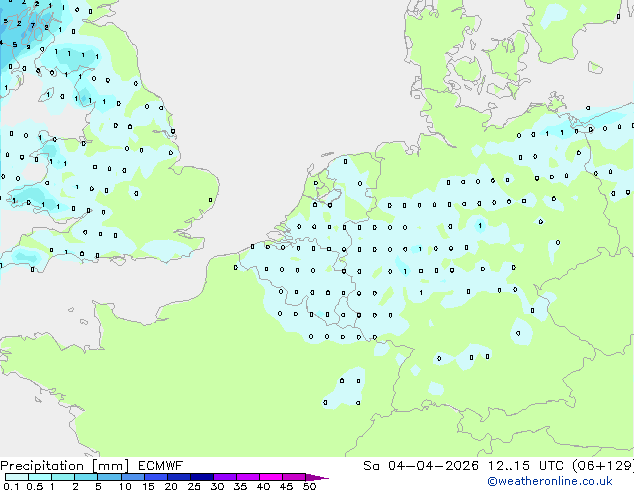Click the 'Precipitation [mm]' title text
Image resolution: width=634 pixels, height=490 pixels.
coord(65,466)
